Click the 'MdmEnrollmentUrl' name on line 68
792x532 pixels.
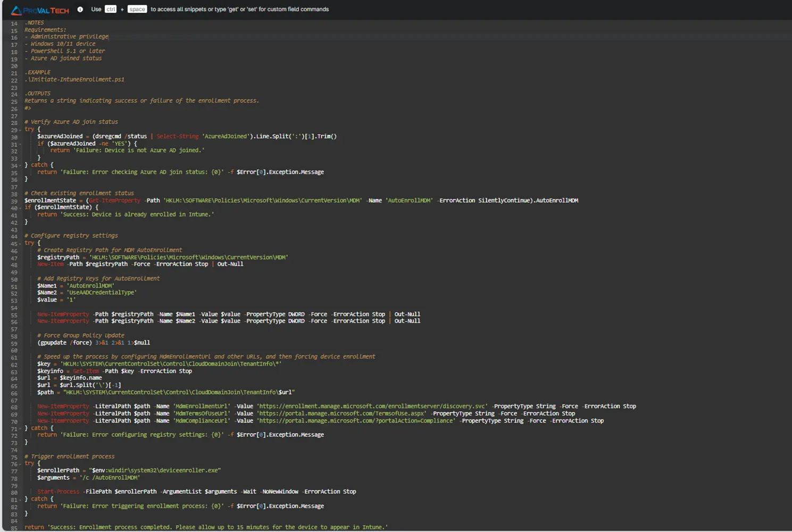pyautogui.click(x=202, y=406)
